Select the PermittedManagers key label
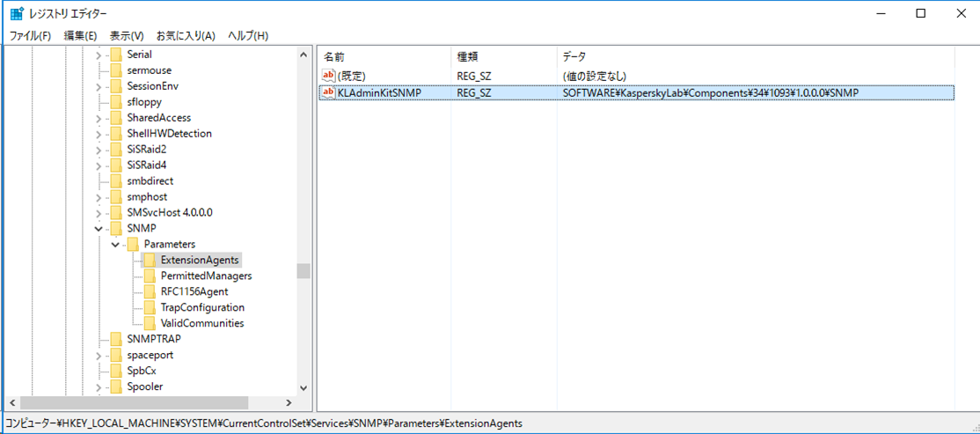980x434 pixels. pos(206,276)
